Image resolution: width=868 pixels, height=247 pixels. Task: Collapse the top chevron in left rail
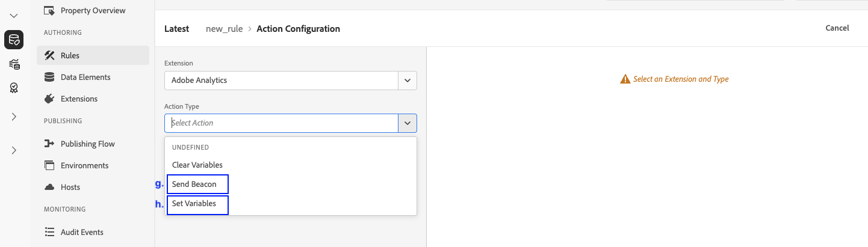tap(14, 15)
